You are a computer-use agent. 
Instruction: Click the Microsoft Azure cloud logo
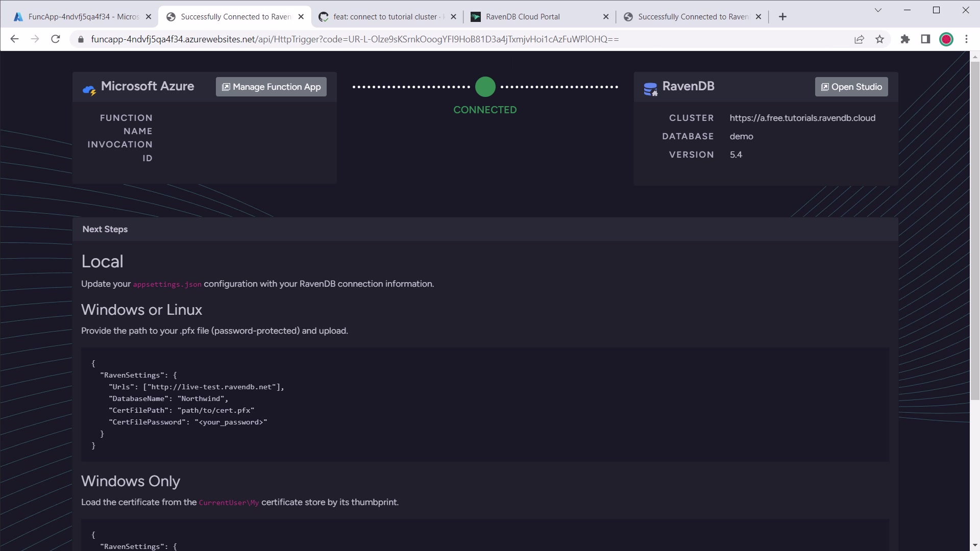pos(89,90)
